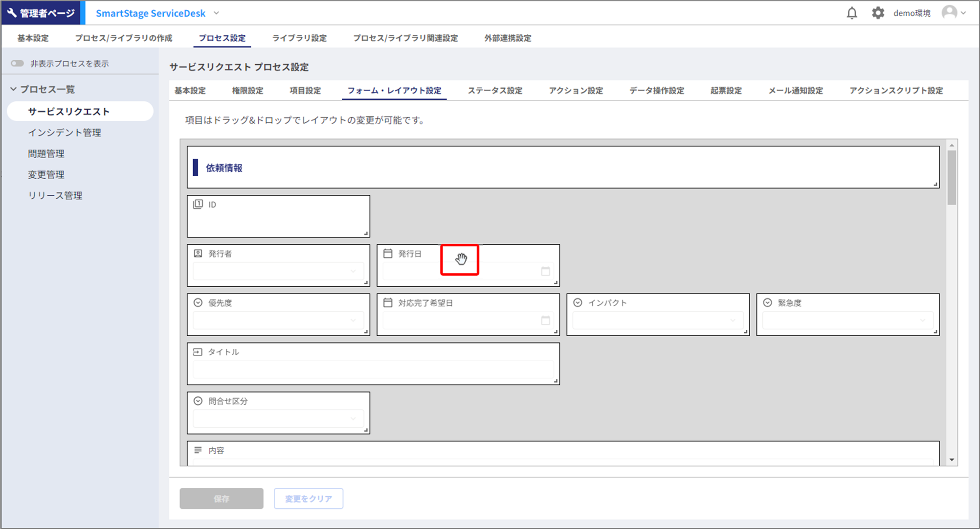Click the 発行者 person icon
Screen dimensions: 980x529
tap(198, 253)
